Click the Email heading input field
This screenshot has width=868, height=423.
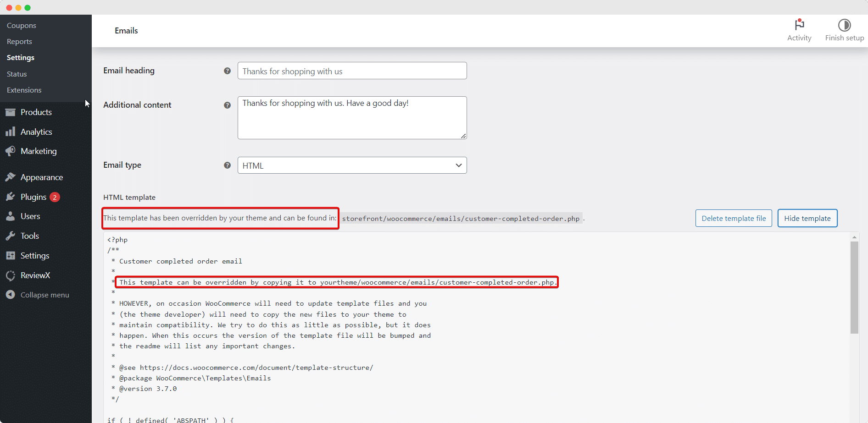click(352, 71)
